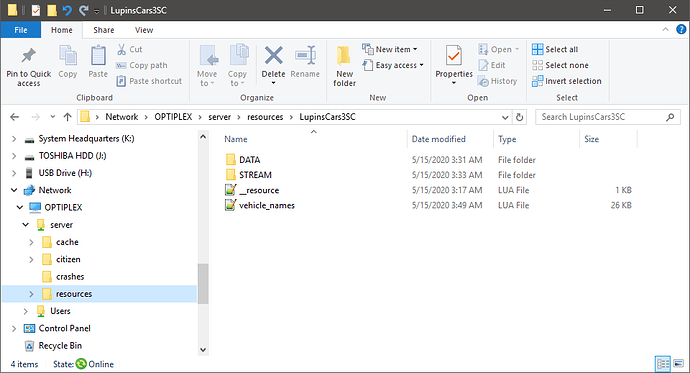Switch to details view in the status bar
The width and height of the screenshot is (690, 373).
pyautogui.click(x=663, y=364)
